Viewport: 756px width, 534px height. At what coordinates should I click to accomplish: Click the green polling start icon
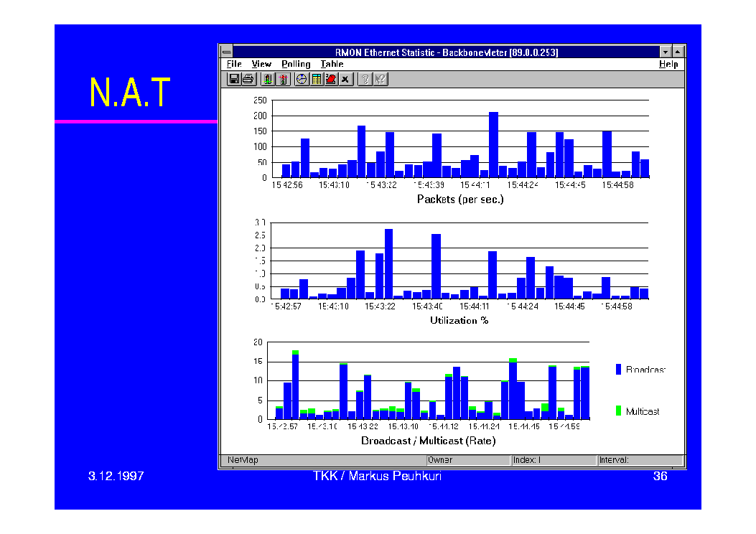tap(268, 79)
